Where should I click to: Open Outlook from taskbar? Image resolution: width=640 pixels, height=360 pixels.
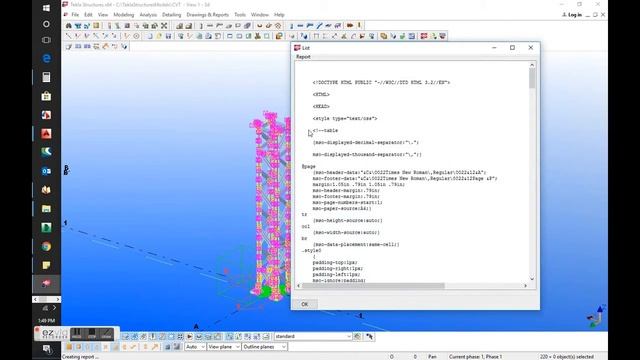tap(46, 171)
